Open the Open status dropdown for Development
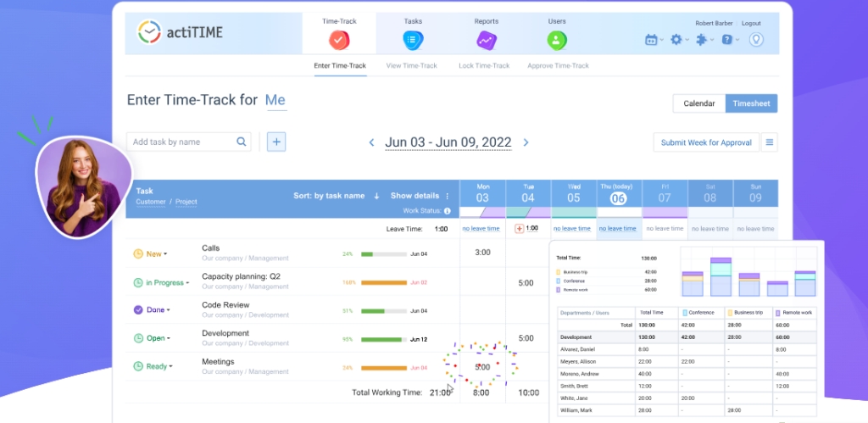868x423 pixels. click(159, 338)
